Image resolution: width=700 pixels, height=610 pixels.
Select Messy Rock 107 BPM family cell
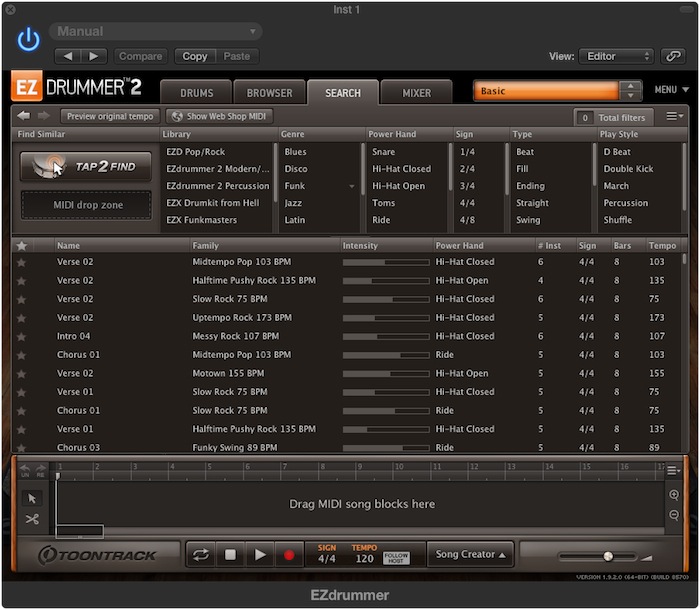click(235, 336)
